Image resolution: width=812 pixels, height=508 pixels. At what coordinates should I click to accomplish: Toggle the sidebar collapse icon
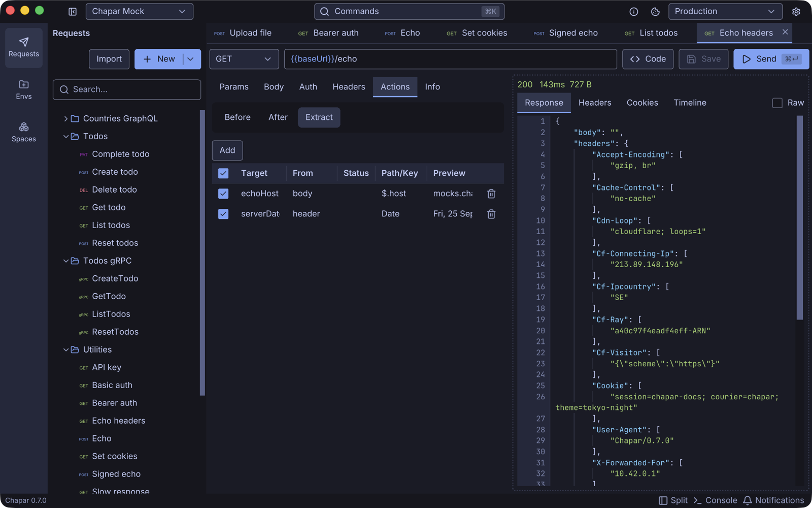point(73,12)
